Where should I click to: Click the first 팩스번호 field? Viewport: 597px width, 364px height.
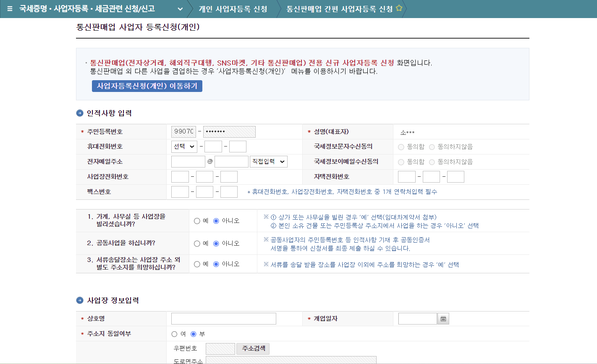(180, 191)
